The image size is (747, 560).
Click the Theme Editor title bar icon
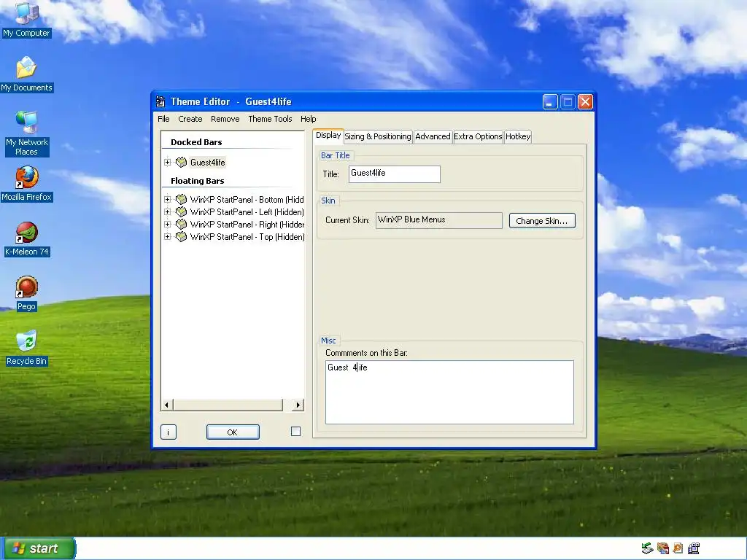click(160, 101)
